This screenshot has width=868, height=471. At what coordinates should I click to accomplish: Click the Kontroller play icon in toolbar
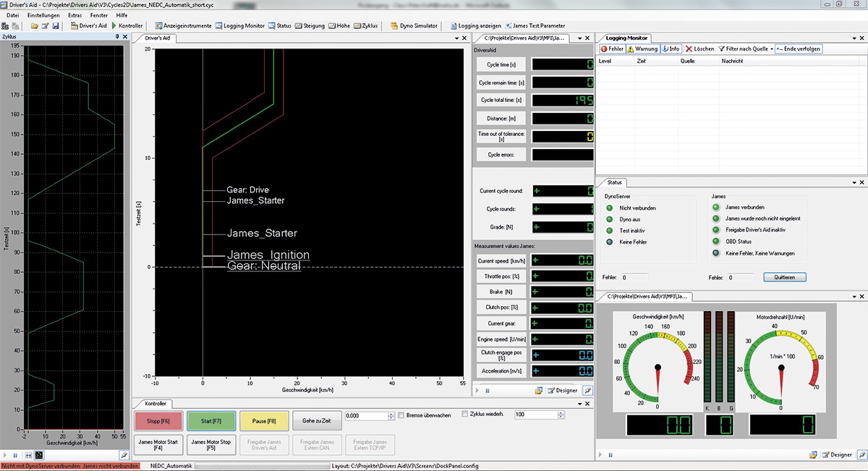click(x=114, y=25)
